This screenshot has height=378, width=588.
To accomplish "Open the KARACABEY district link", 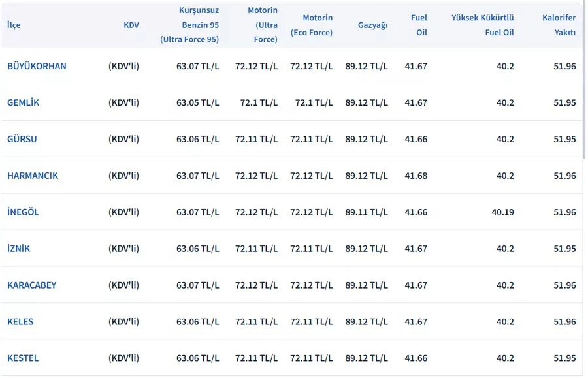I will coord(32,285).
